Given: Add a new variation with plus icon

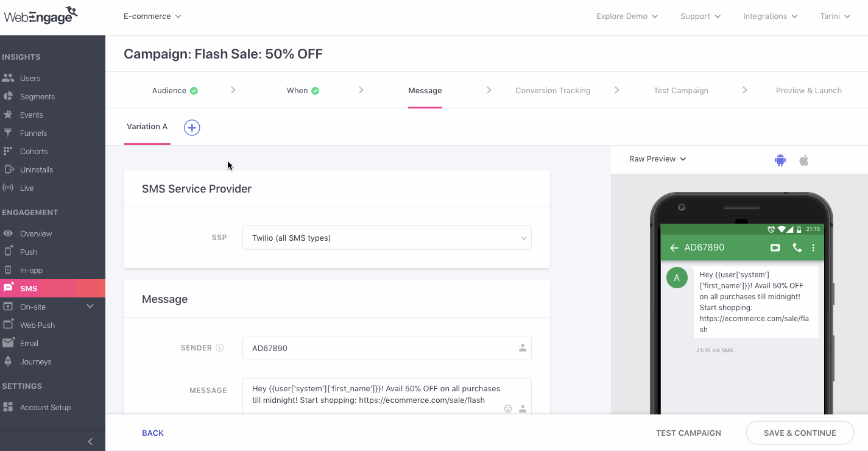Looking at the screenshot, I should pyautogui.click(x=192, y=127).
